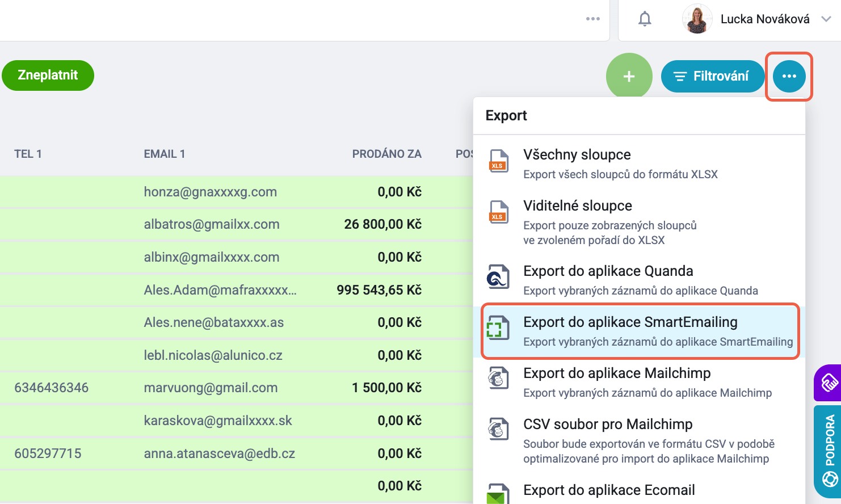
Task: Choose Export do aplikace Quanda
Action: coord(640,280)
